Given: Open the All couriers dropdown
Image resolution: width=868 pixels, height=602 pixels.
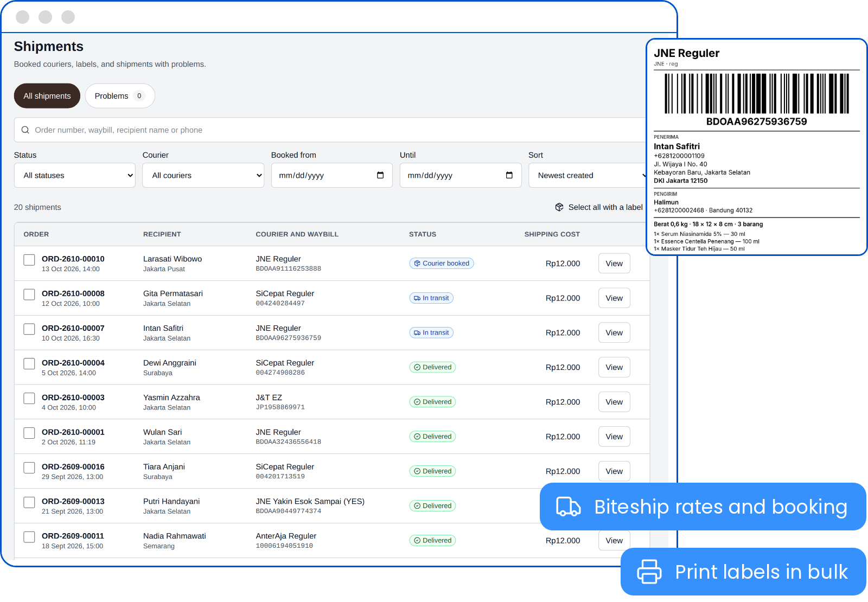Looking at the screenshot, I should [x=203, y=175].
